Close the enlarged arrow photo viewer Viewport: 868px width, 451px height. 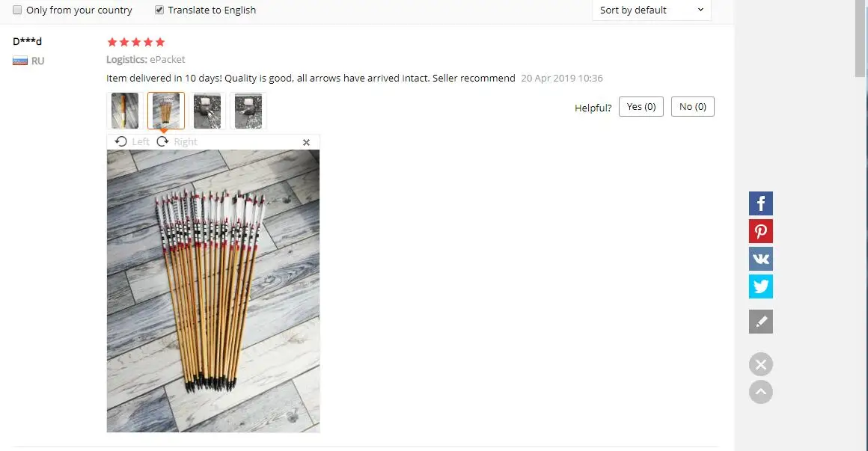(x=306, y=142)
